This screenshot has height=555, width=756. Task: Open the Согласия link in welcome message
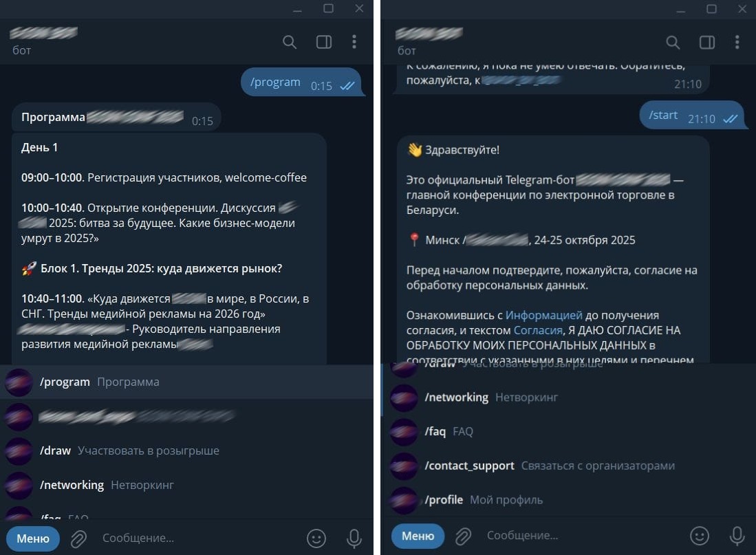point(537,330)
